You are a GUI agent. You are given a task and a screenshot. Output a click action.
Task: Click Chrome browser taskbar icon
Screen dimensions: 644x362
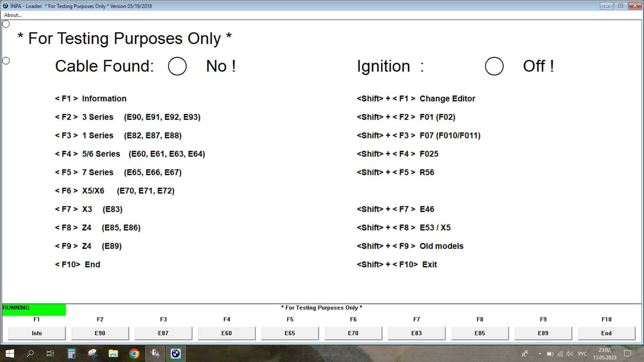pyautogui.click(x=135, y=353)
